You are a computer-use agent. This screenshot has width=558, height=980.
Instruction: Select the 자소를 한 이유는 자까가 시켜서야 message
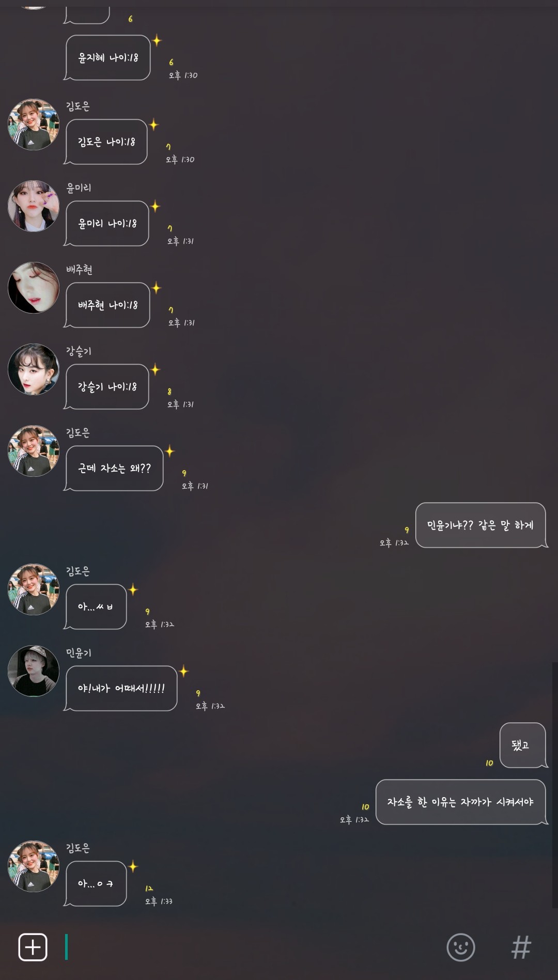[461, 802]
